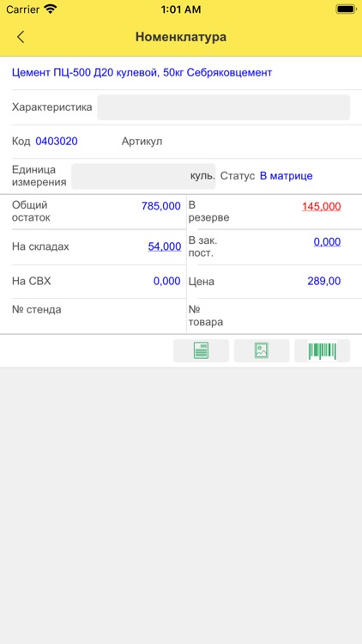Tap the № товара label

coord(206,316)
